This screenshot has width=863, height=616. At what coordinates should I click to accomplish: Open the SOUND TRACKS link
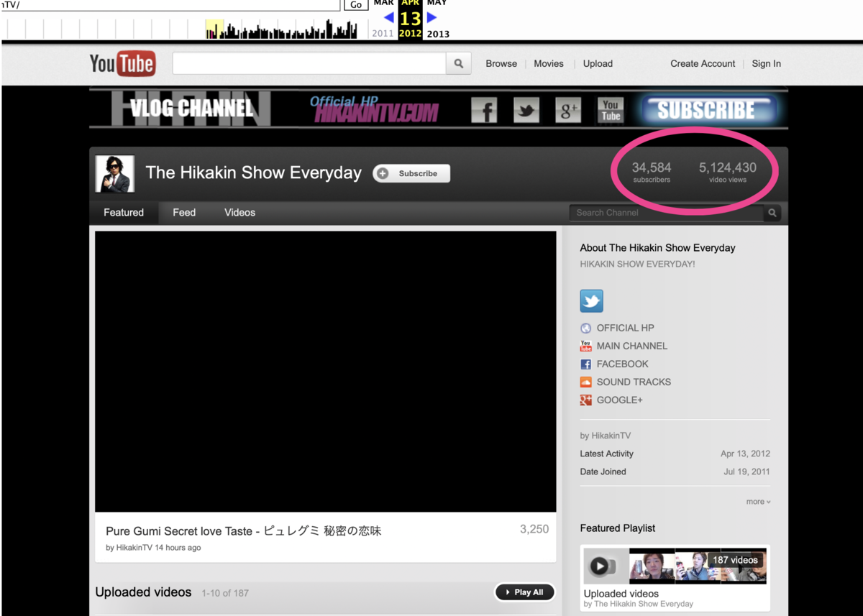(634, 382)
